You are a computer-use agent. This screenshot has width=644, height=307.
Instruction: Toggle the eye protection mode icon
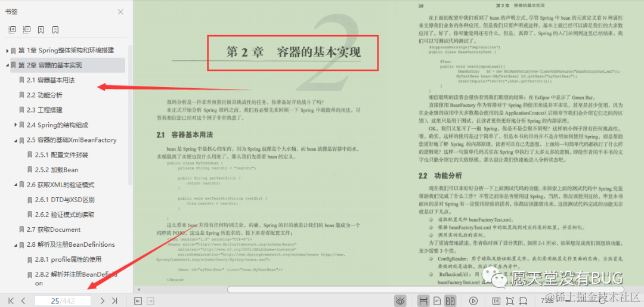coord(400,301)
